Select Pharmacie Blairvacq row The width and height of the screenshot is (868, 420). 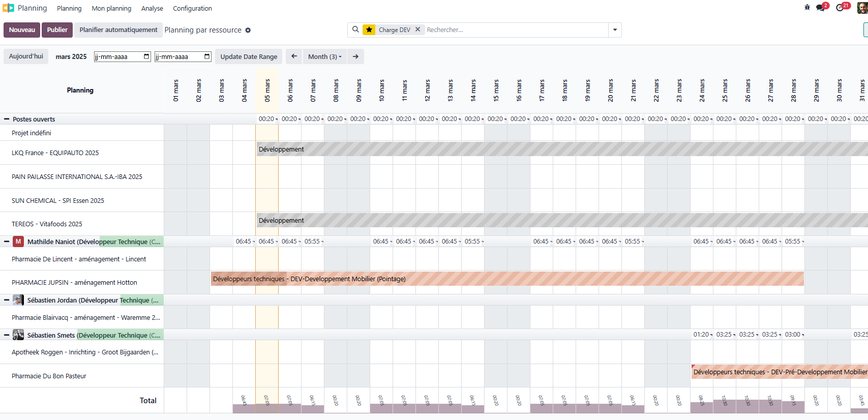82,317
